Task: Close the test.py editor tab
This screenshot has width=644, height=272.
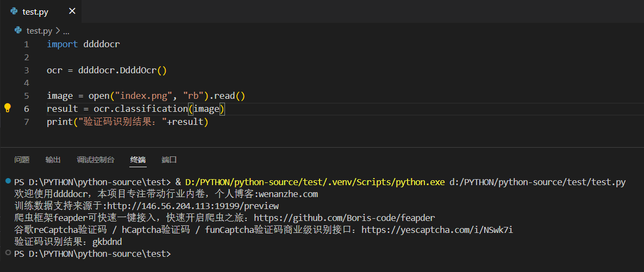Action: pos(72,11)
